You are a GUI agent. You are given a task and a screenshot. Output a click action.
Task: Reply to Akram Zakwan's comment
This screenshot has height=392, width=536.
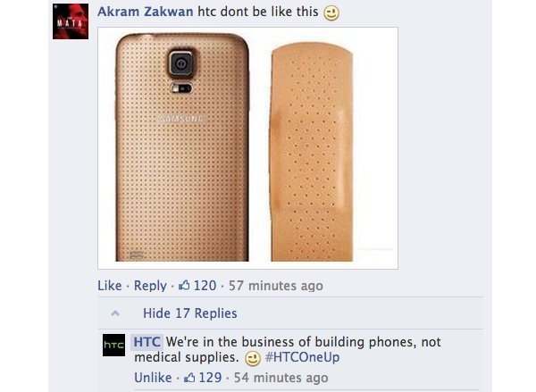point(150,286)
